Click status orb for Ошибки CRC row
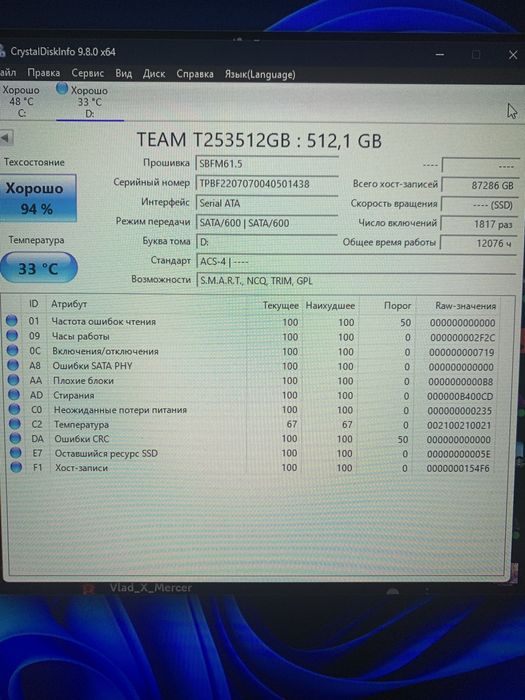The height and width of the screenshot is (700, 525). tap(15, 438)
